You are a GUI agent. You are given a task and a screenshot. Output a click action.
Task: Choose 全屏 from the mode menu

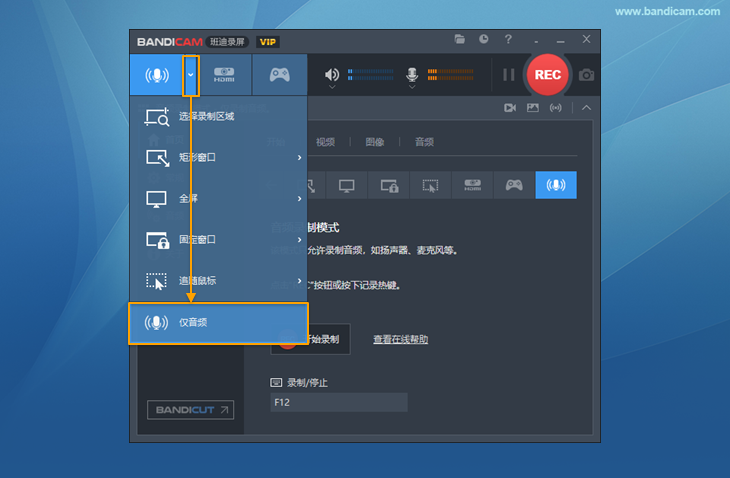[x=218, y=198]
